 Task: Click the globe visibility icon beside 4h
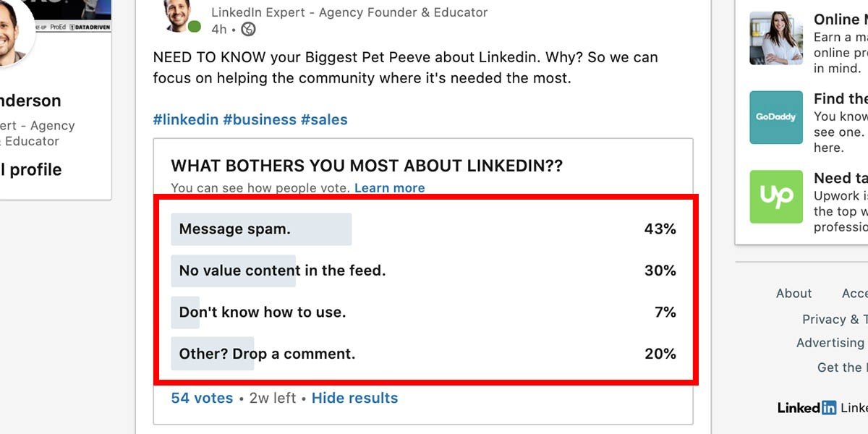(248, 29)
